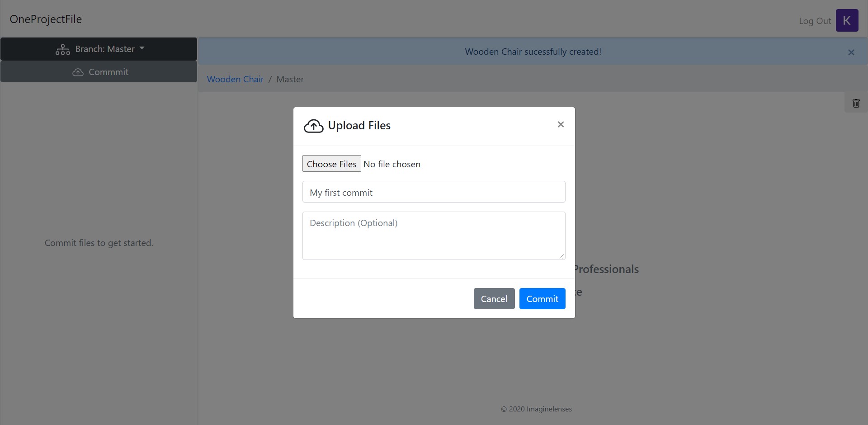The image size is (868, 425).
Task: Open the Wooden Chair breadcrumb link
Action: pyautogui.click(x=235, y=79)
